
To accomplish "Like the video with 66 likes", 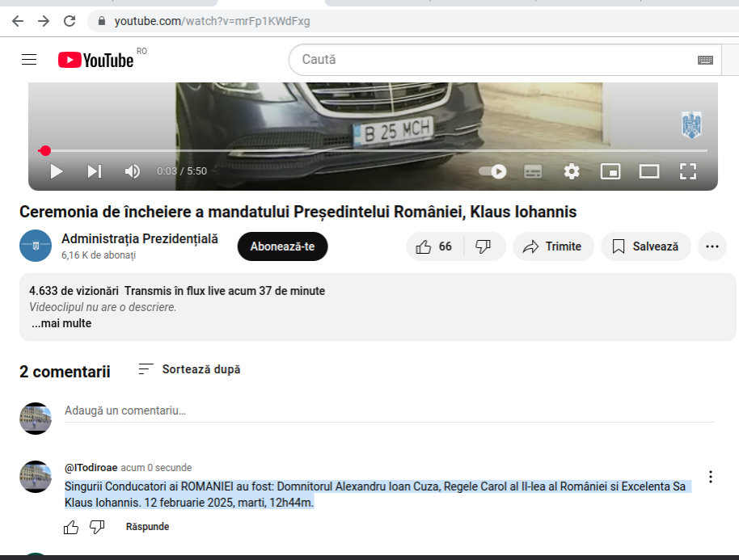I will click(433, 246).
